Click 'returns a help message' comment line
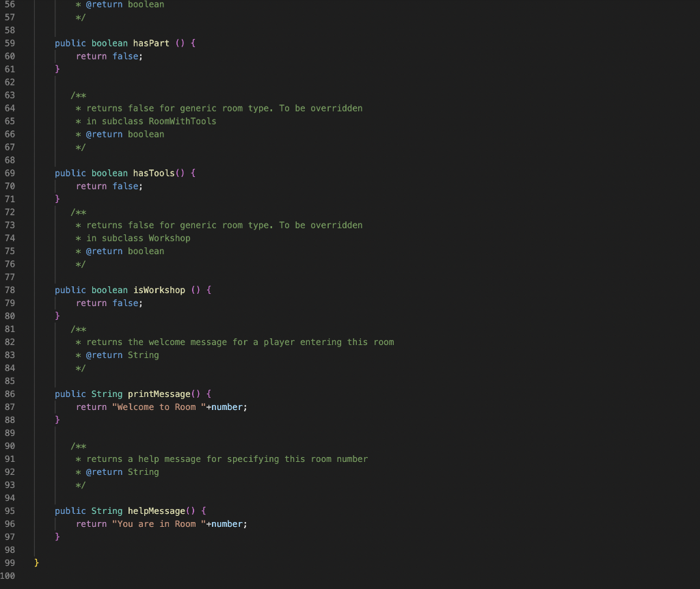Viewport: 700px width, 589px height. (222, 459)
